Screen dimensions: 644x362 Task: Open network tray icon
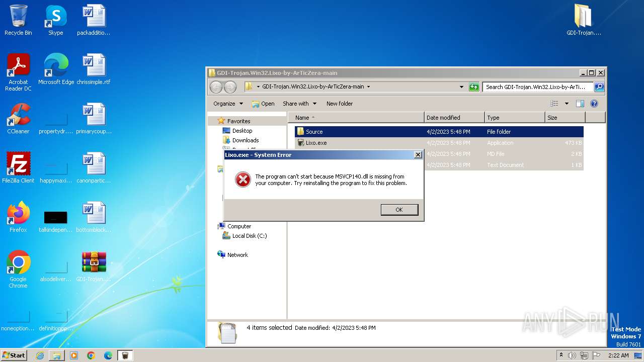pyautogui.click(x=584, y=355)
